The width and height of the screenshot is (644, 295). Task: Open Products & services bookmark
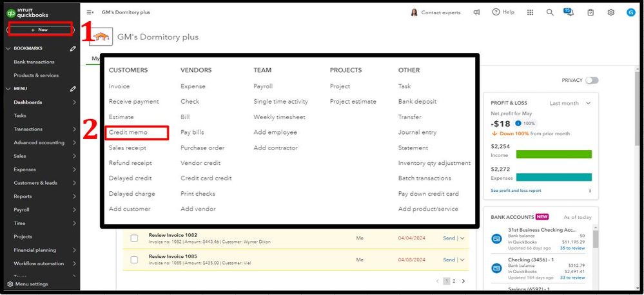36,75
